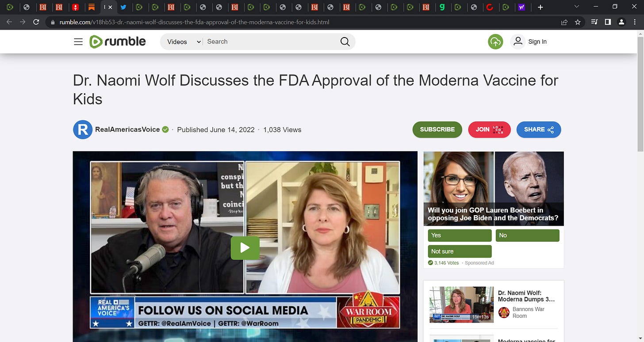This screenshot has width=644, height=342.
Task: Click the '1,038 Views' text
Action: pyautogui.click(x=282, y=129)
